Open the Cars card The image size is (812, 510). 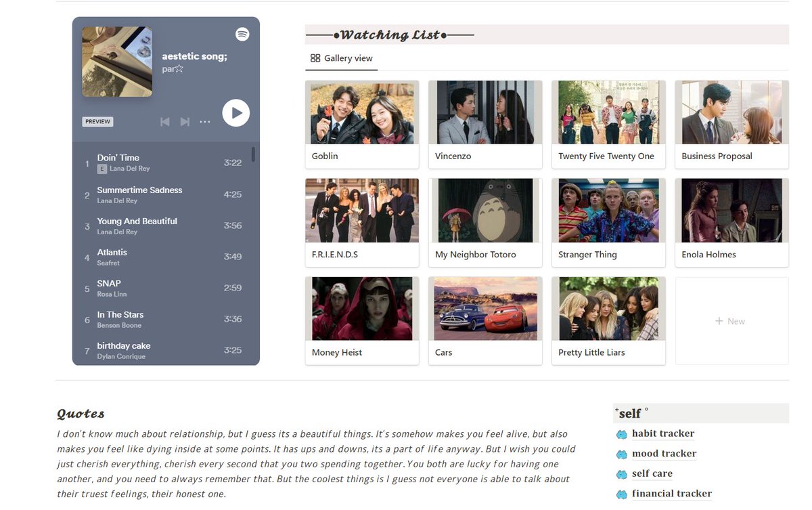pos(485,321)
